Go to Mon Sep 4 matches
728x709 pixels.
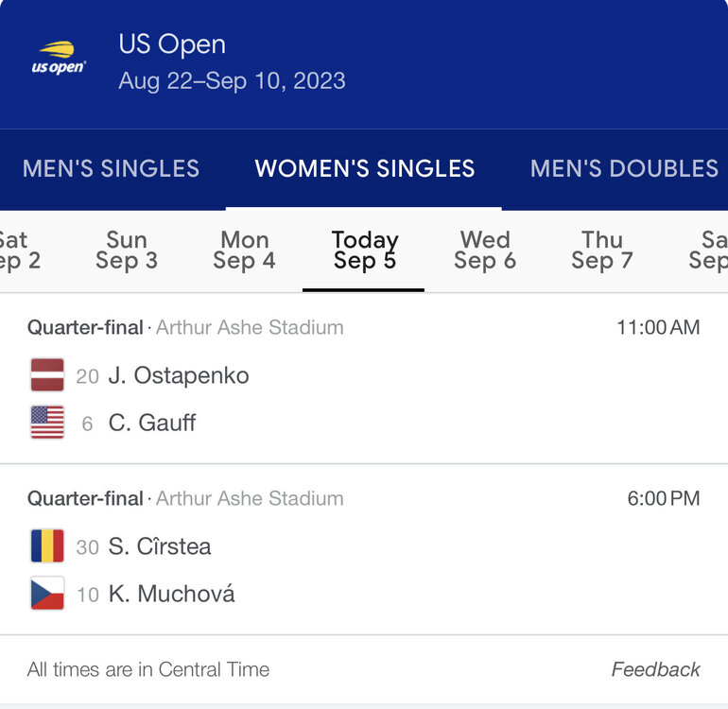click(244, 251)
